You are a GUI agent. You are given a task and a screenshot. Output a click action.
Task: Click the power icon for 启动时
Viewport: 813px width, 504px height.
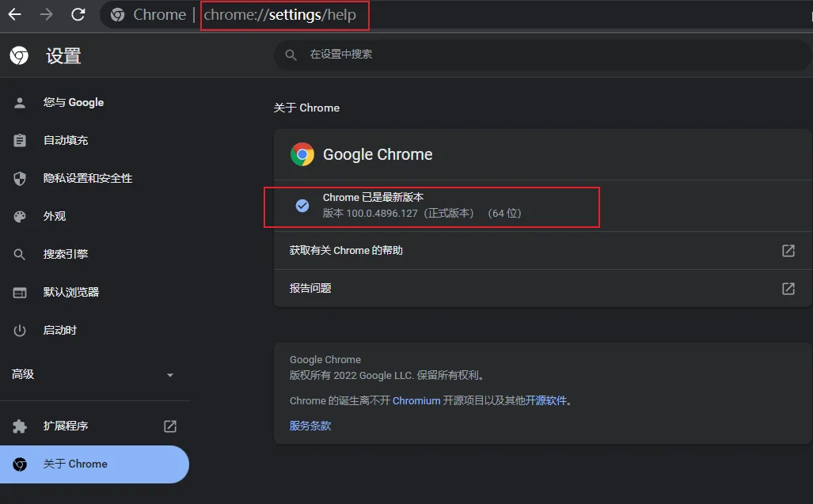[x=20, y=331]
